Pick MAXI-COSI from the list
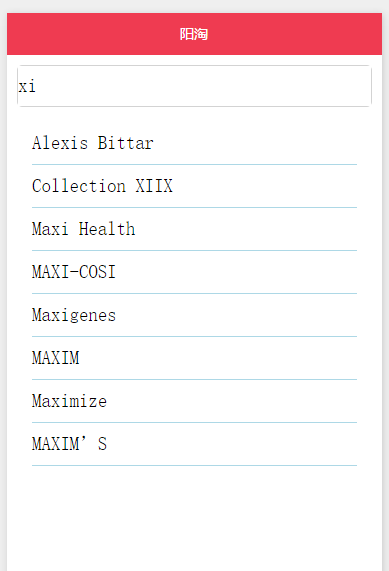The height and width of the screenshot is (571, 389). (x=194, y=272)
